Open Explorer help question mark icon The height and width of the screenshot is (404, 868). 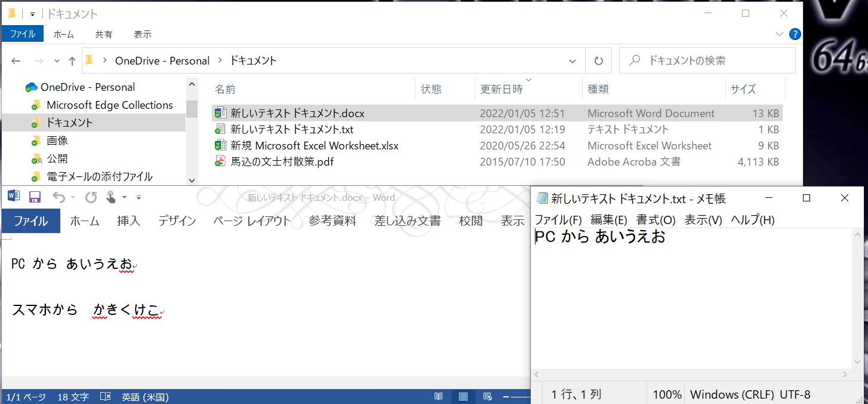795,34
